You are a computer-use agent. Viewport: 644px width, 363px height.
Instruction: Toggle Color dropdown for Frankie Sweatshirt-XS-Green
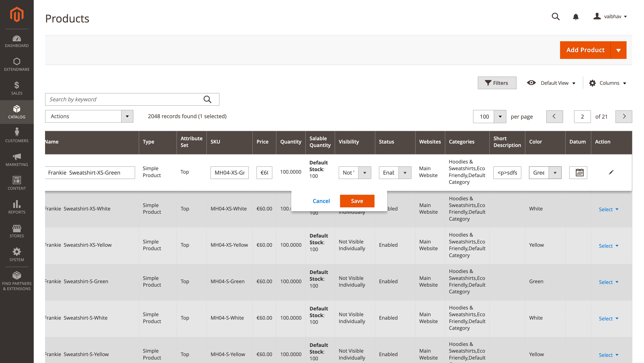pyautogui.click(x=555, y=172)
